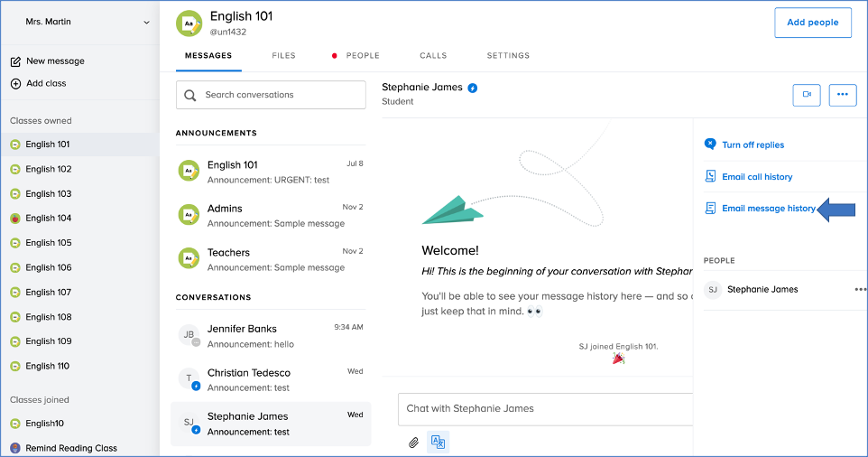Open the three-dot more options button
Viewport: 868px width, 457px height.
pos(843,94)
